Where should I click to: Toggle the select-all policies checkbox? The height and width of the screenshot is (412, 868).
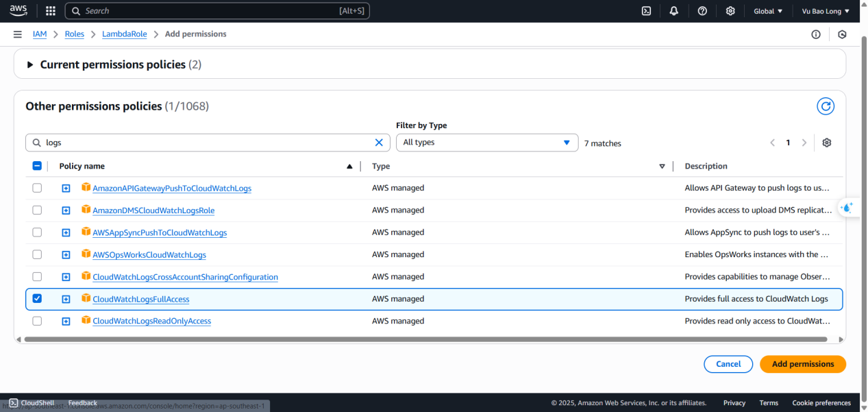coord(37,166)
